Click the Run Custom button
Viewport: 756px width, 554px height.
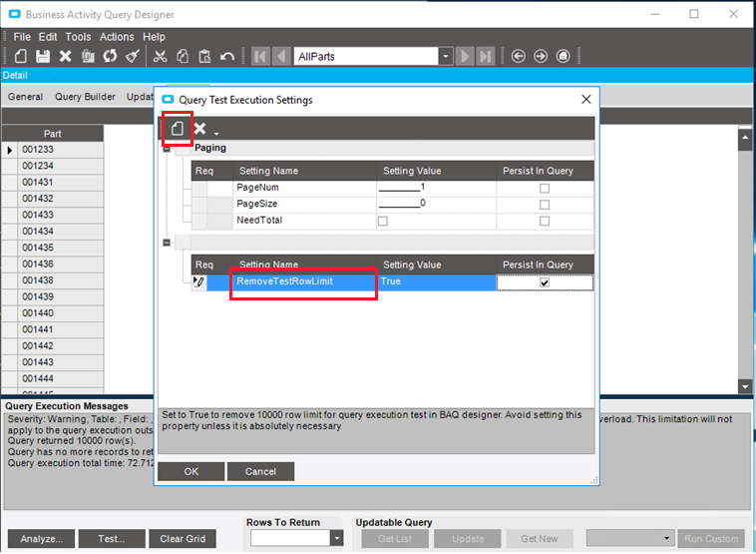(x=711, y=539)
